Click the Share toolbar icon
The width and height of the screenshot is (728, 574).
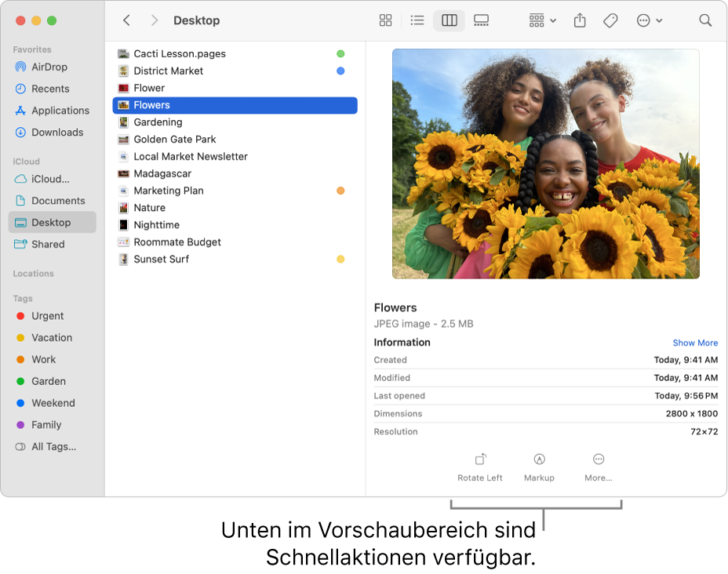(x=580, y=20)
